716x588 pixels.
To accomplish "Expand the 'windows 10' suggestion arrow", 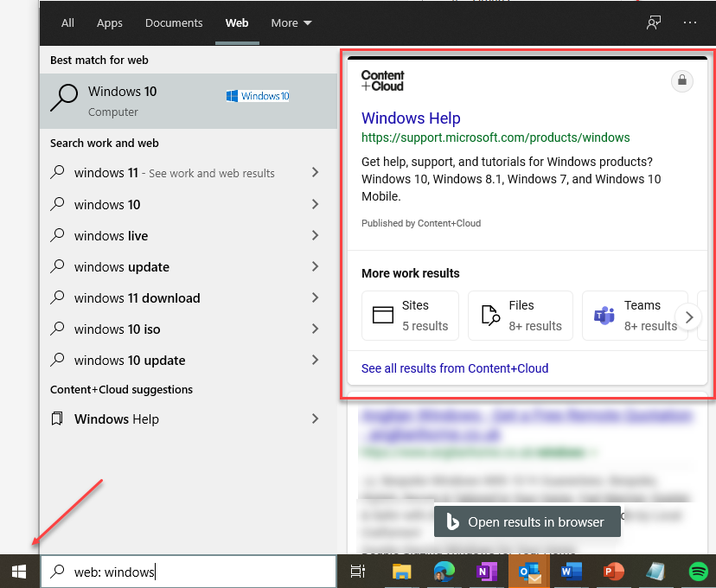I will [x=315, y=204].
